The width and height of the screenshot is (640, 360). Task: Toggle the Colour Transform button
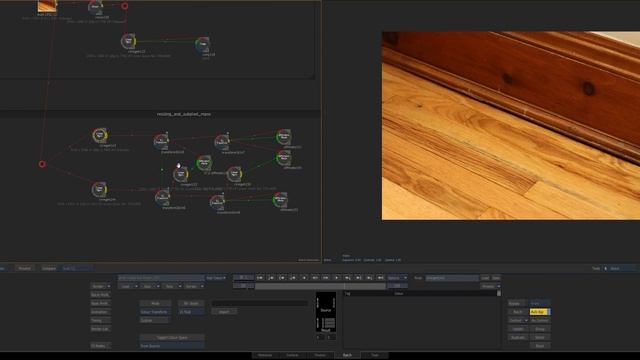click(154, 312)
